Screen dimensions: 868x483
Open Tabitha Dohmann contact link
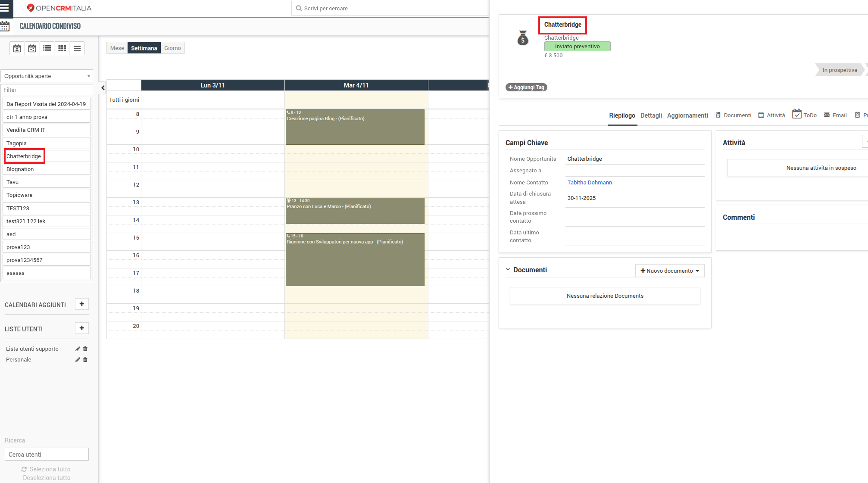[589, 182]
